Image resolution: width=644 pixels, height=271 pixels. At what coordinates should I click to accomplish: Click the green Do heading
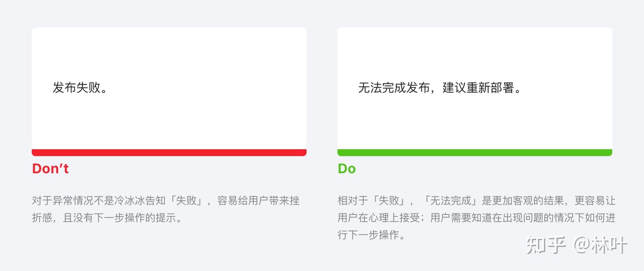347,168
